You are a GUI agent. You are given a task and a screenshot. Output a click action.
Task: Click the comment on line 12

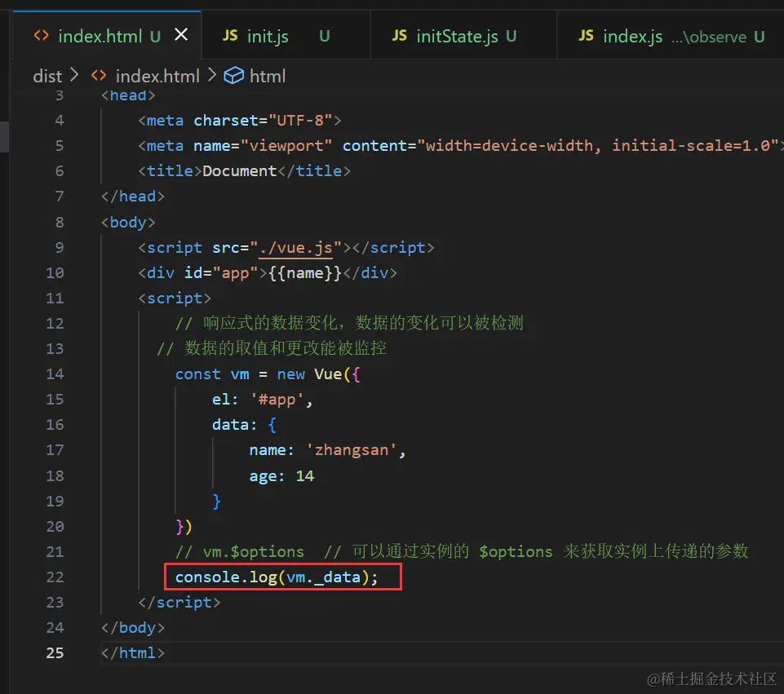[349, 323]
